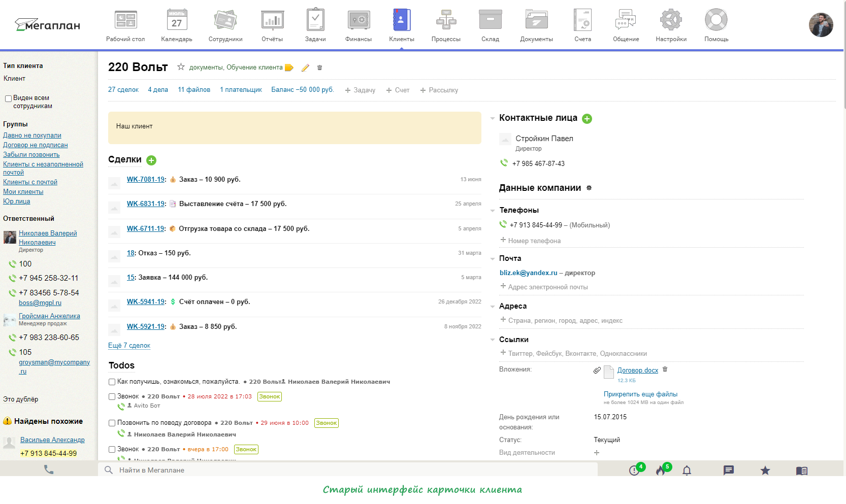Open phone dialer in bottom bar
Screen dimensions: 846x504
(x=49, y=470)
